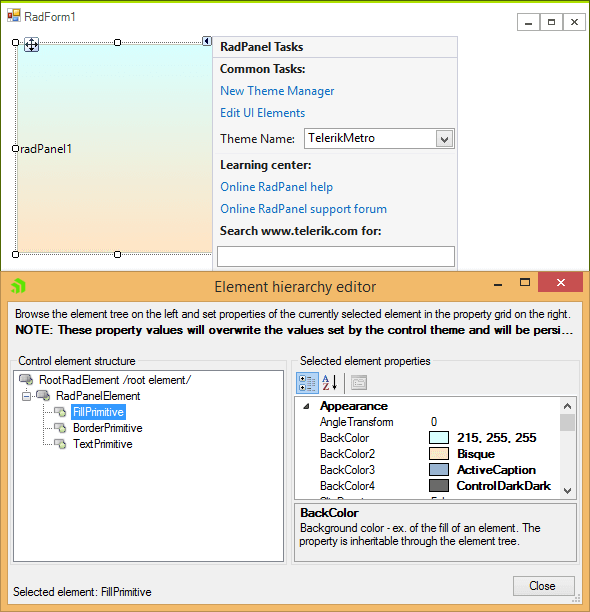590x612 pixels.
Task: Click the value 215, 255, 255
Action: tap(496, 438)
